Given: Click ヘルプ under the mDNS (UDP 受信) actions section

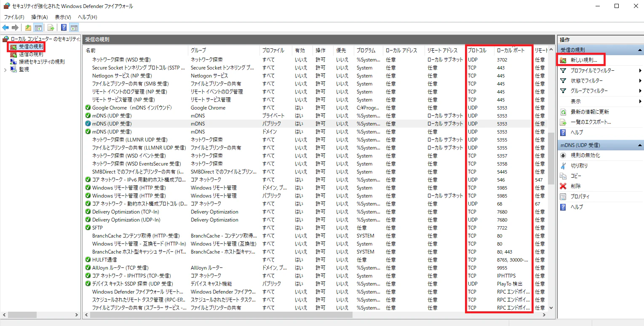Looking at the screenshot, I should pyautogui.click(x=577, y=207).
